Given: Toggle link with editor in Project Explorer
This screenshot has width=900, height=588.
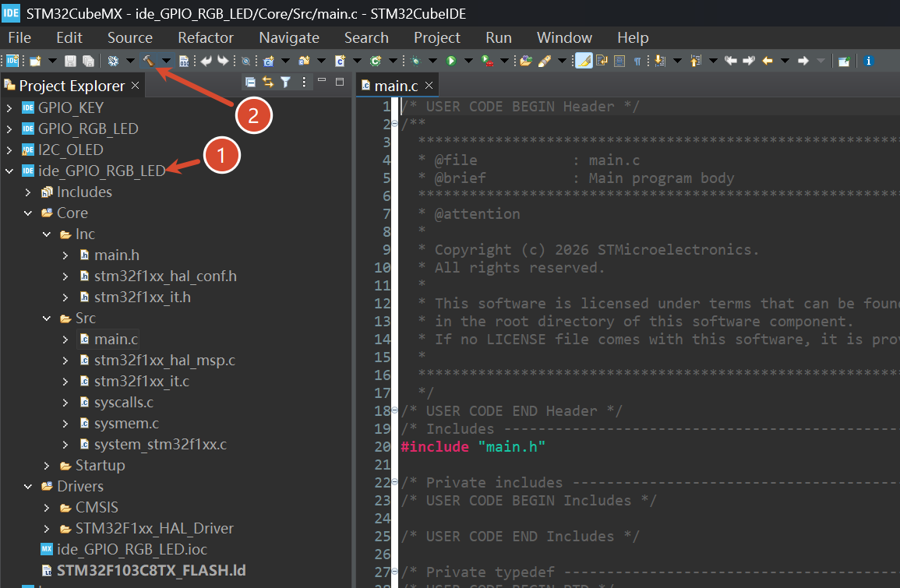Looking at the screenshot, I should click(268, 82).
